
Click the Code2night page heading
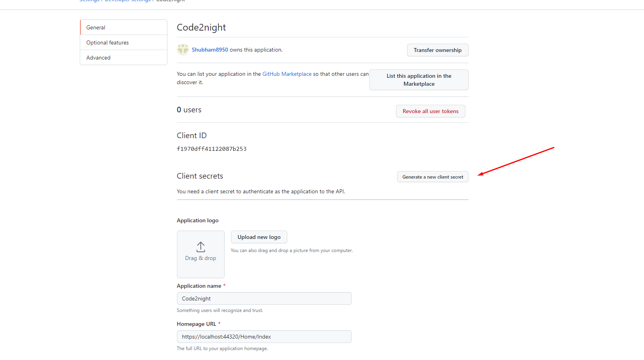(201, 27)
